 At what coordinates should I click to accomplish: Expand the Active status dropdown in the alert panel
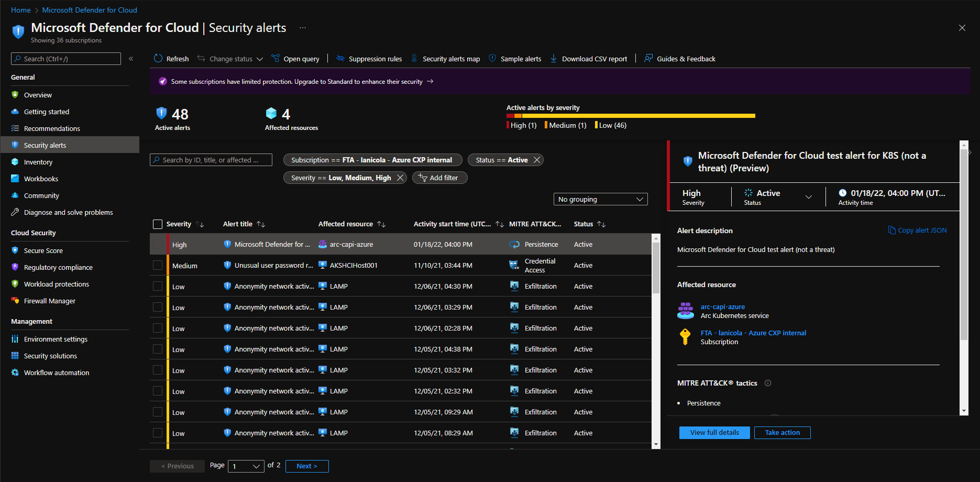click(808, 197)
